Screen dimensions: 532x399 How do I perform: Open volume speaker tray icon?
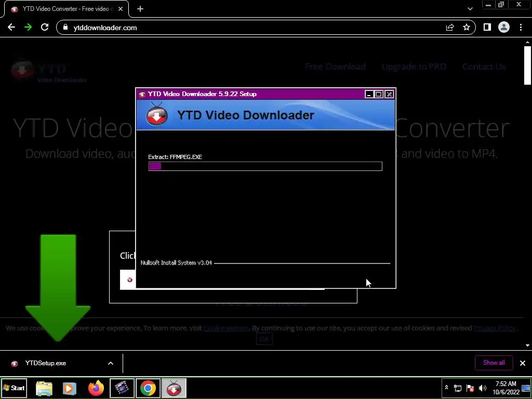point(483,388)
